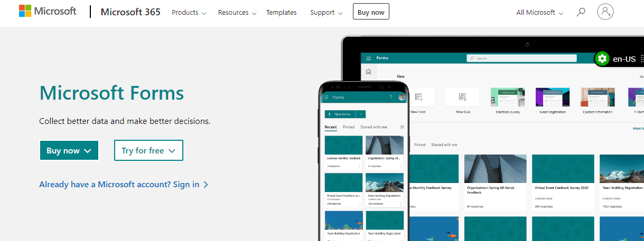Select the Pinned tab in phone mockup
Image resolution: width=644 pixels, height=241 pixels.
349,127
